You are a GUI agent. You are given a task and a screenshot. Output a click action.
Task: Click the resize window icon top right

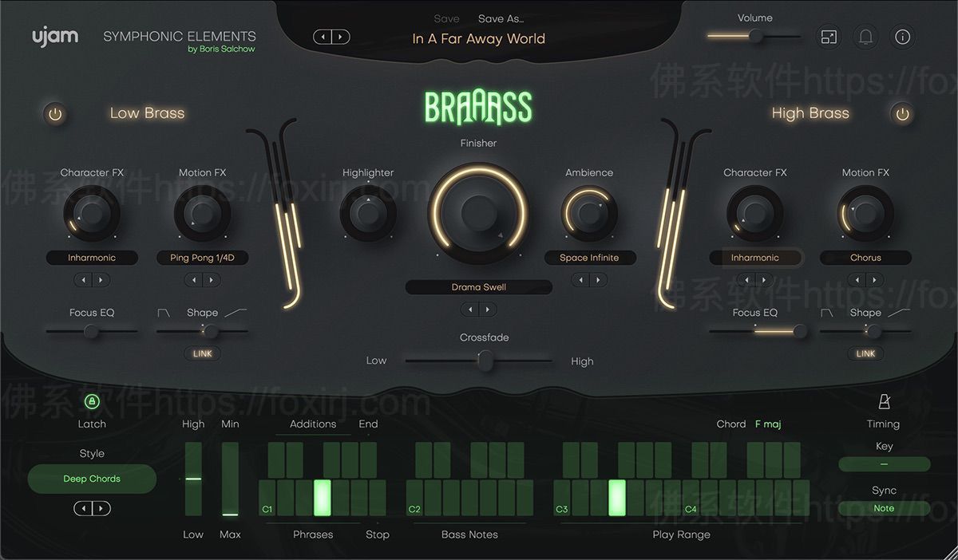click(x=828, y=37)
